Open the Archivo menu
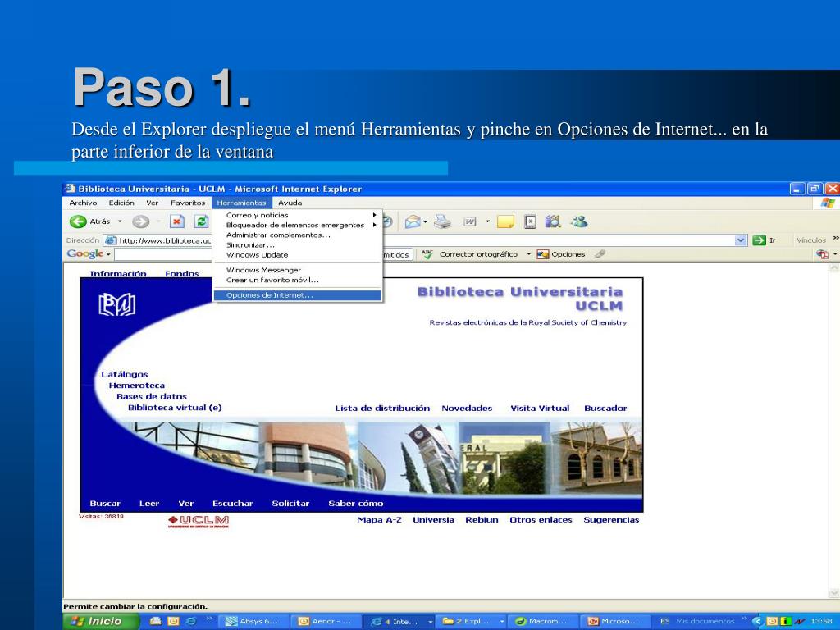The height and width of the screenshot is (630, 840). tap(83, 203)
